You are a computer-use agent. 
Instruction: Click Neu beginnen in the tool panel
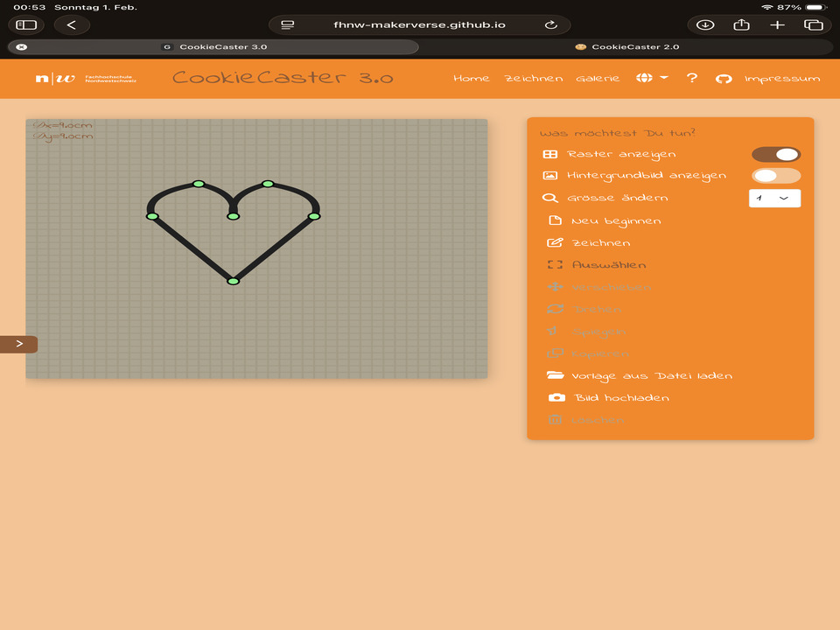pos(605,220)
